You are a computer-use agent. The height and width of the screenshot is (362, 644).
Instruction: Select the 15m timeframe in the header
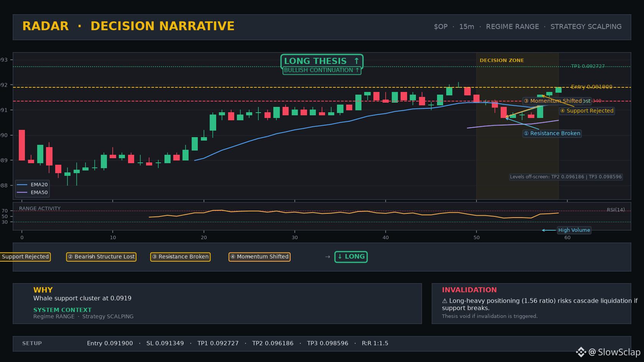click(467, 27)
